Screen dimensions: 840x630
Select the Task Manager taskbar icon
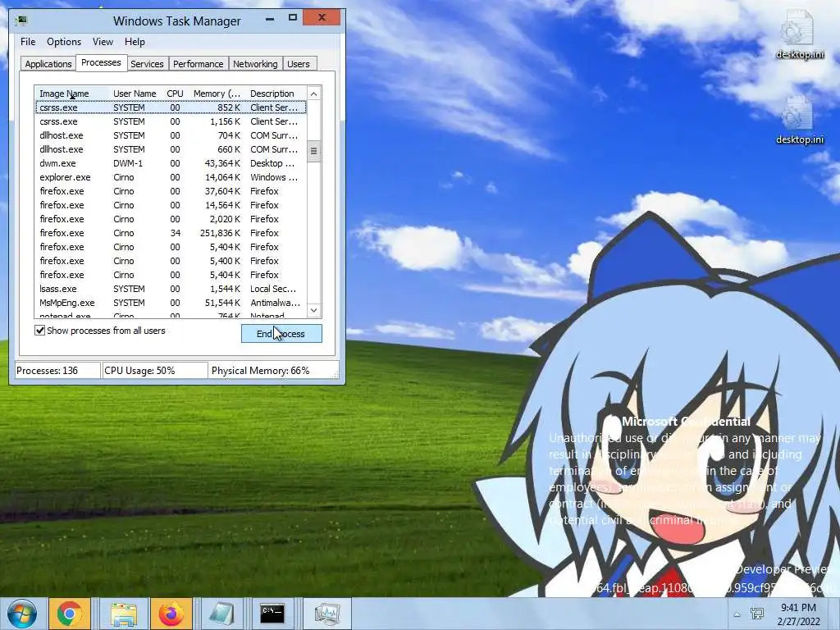327,614
